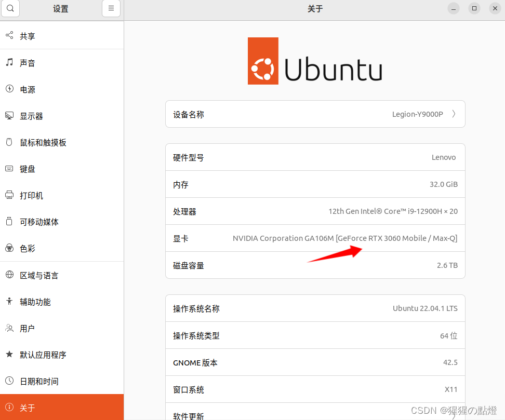Click the Ubuntu logo image

(315, 61)
